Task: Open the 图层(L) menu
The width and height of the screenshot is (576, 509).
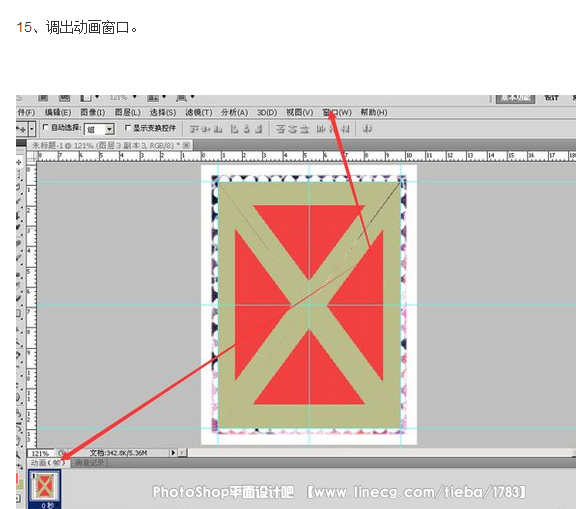Action: [127, 112]
